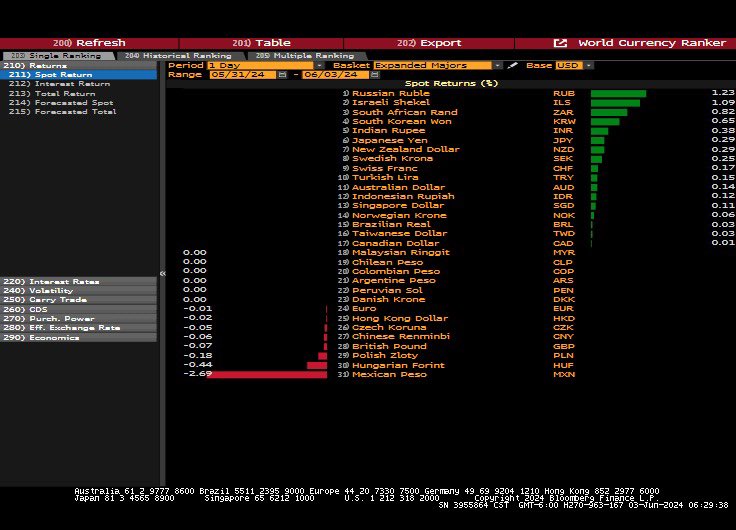This screenshot has height=530, width=736.
Task: Expand the Interest Rates section
Action: (78, 282)
